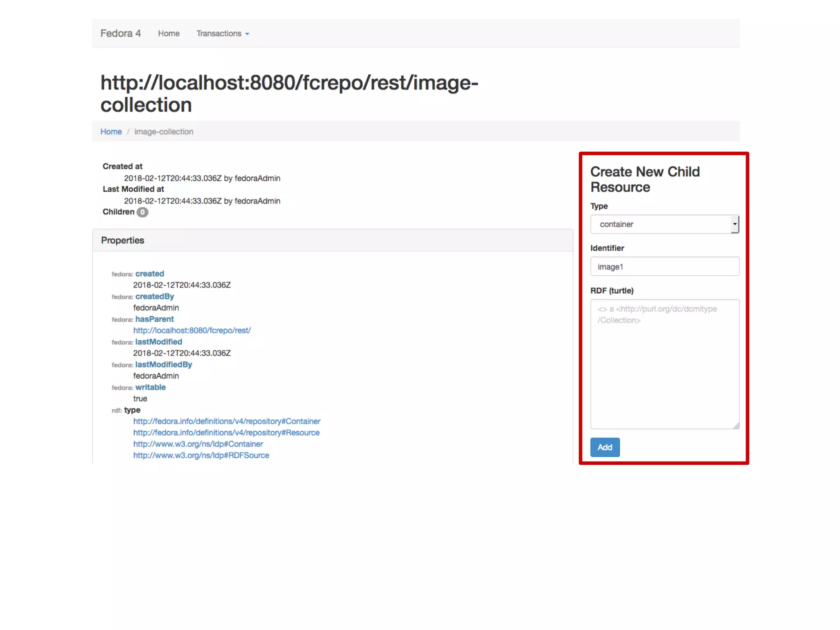Focus the Identifier input with image1
The height and width of the screenshot is (630, 840).
664,267
